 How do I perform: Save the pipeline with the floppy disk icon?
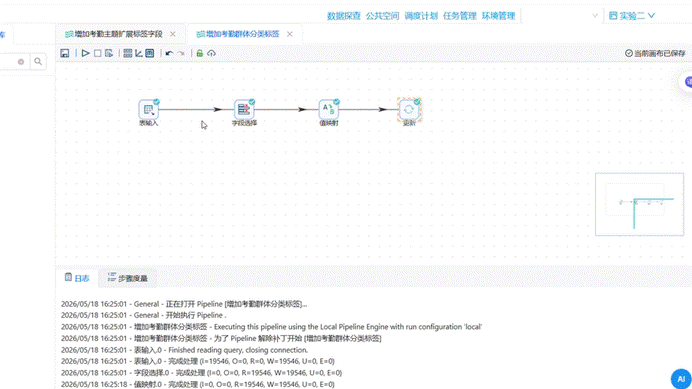64,53
